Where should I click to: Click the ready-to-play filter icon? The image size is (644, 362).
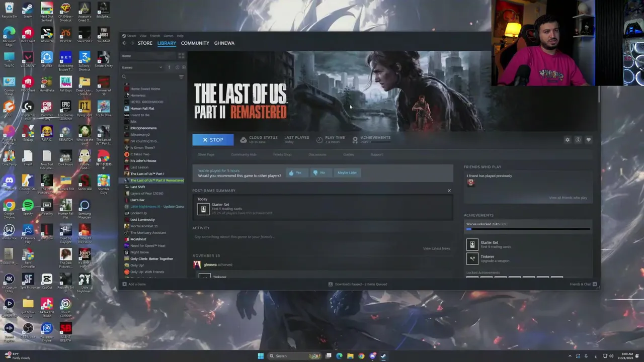click(x=183, y=67)
